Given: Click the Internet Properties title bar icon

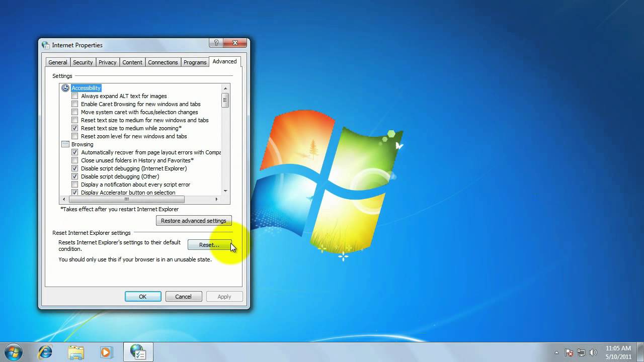Looking at the screenshot, I should (46, 45).
